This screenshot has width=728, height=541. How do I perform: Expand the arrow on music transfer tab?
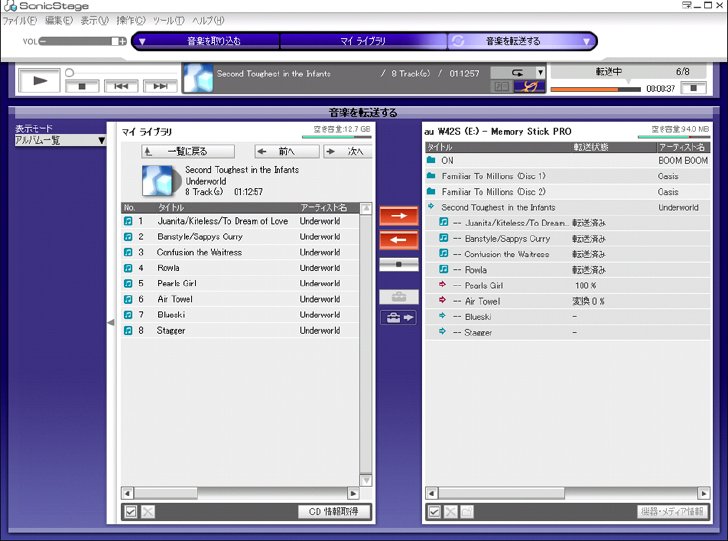[x=586, y=41]
